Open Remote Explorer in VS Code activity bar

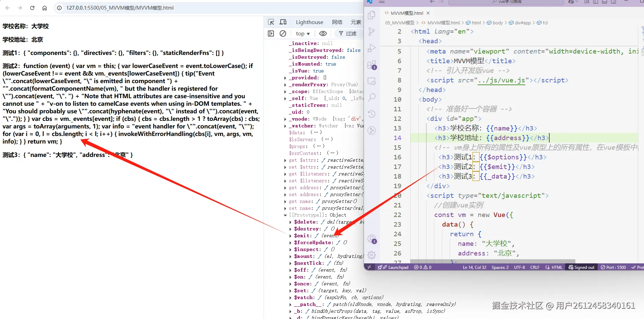[372, 81]
